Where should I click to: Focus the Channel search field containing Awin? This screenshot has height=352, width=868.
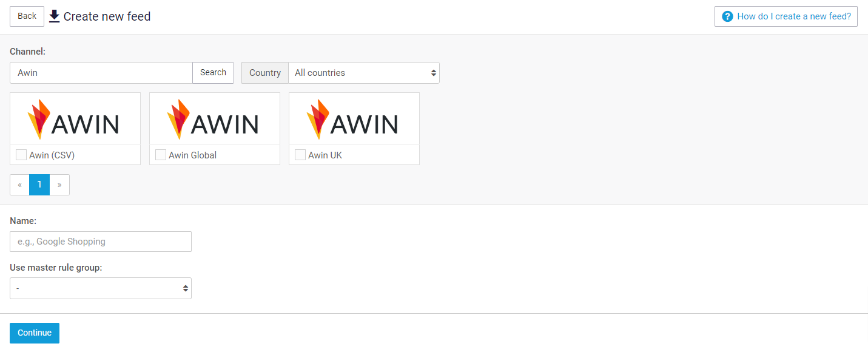101,73
